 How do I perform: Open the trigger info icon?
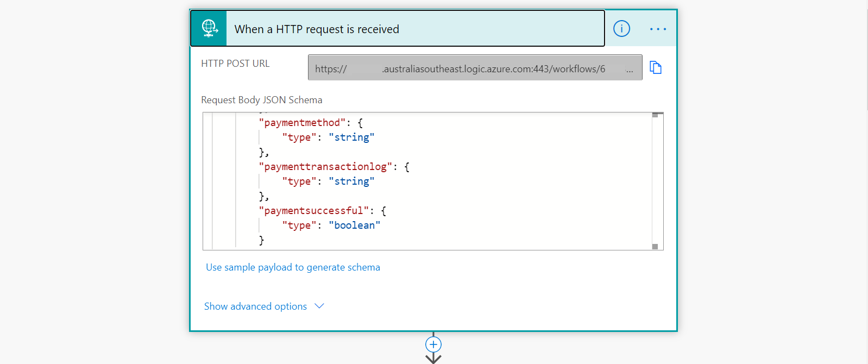pos(621,29)
